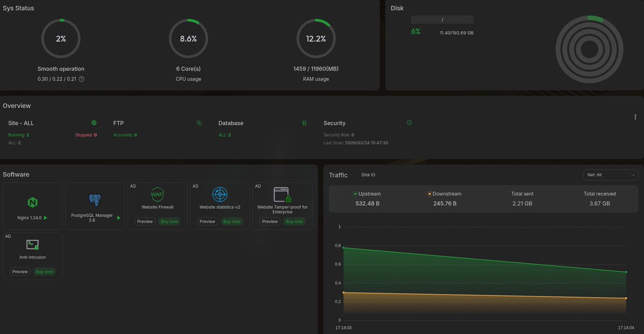Click the Database icon in Overview
This screenshot has width=644, height=334.
coord(304,123)
